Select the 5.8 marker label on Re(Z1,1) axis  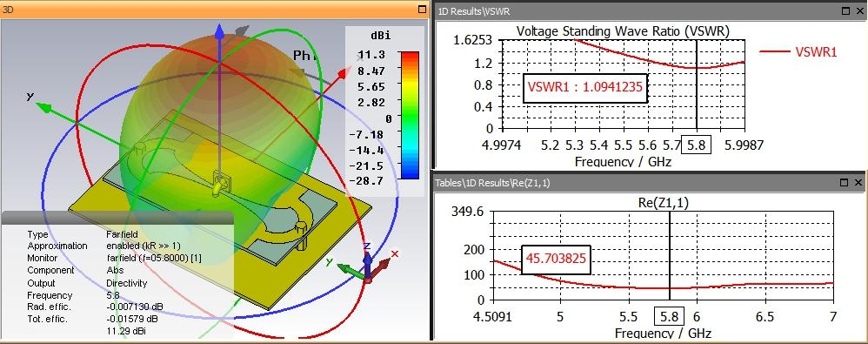(670, 317)
